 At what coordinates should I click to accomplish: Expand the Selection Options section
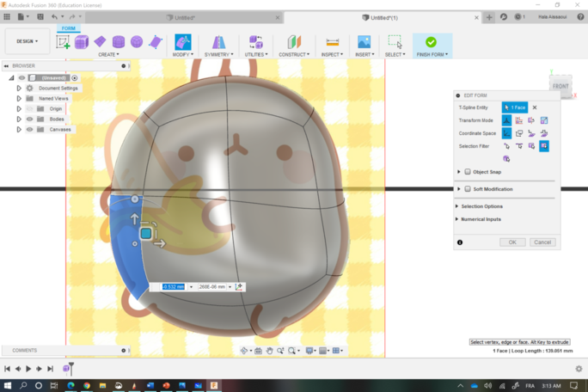482,206
